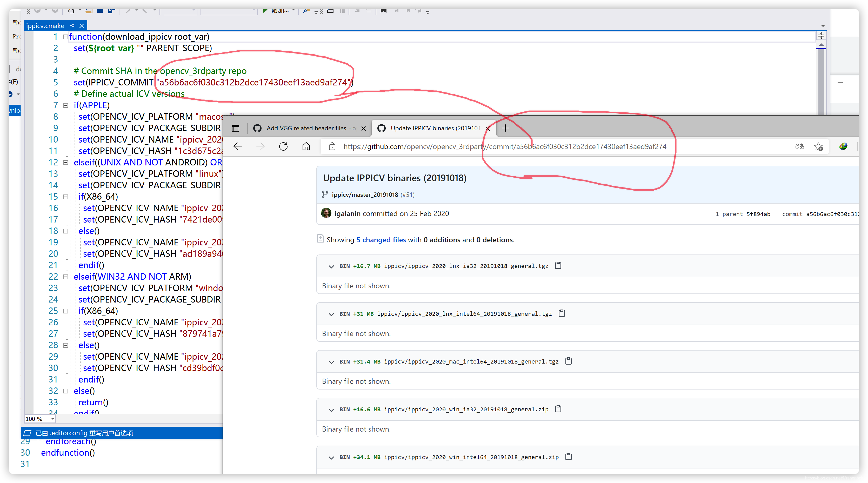
Task: Reload the GitHub commit page
Action: [x=283, y=146]
